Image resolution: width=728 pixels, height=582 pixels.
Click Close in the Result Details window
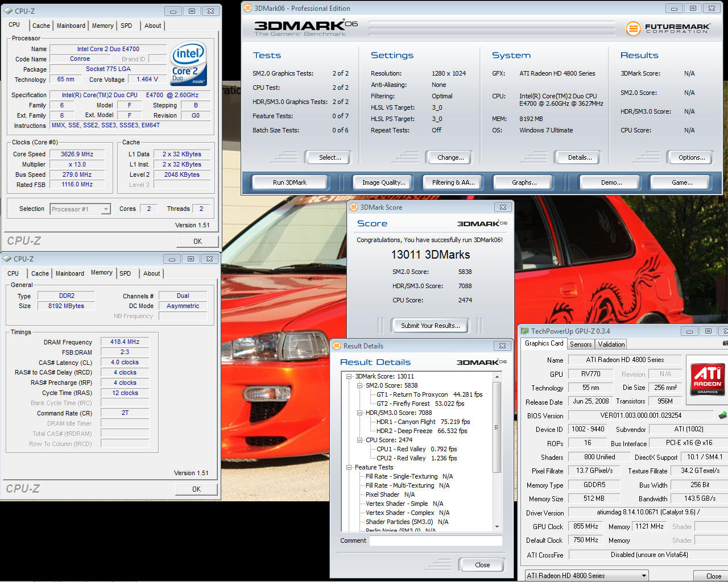(x=482, y=565)
